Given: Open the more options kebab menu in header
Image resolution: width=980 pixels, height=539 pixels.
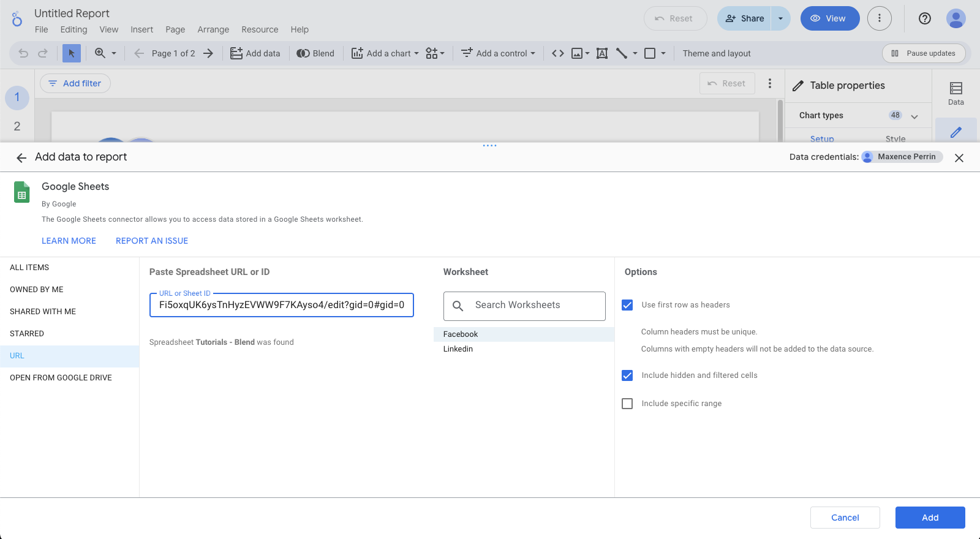Looking at the screenshot, I should click(x=880, y=18).
